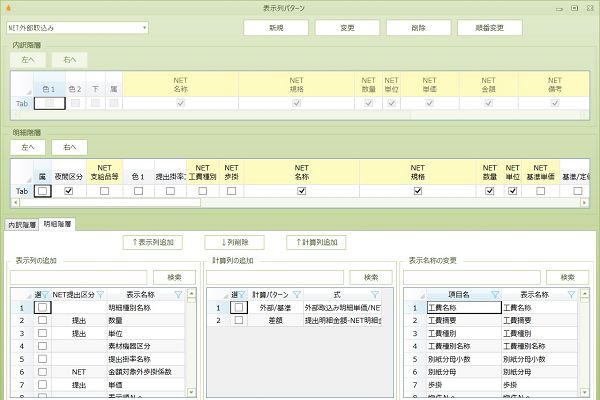Click left arrow of 明細階層 grid scrollbar
Screen dimensions: 600x400
click(x=16, y=202)
